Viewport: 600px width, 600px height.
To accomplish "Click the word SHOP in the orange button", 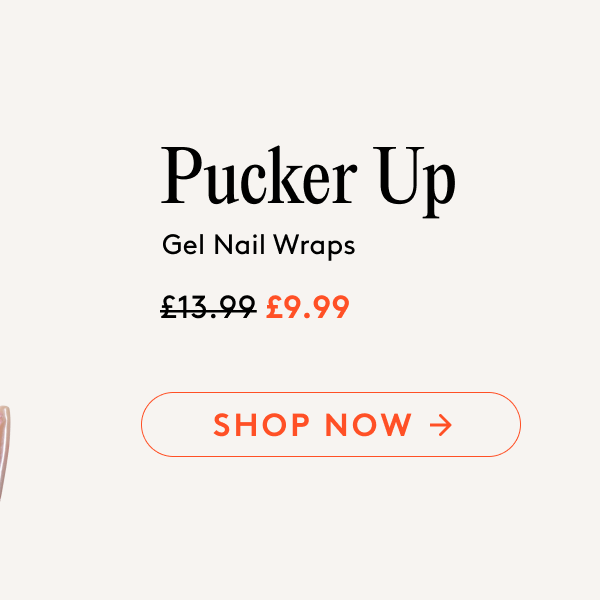I will tap(261, 425).
